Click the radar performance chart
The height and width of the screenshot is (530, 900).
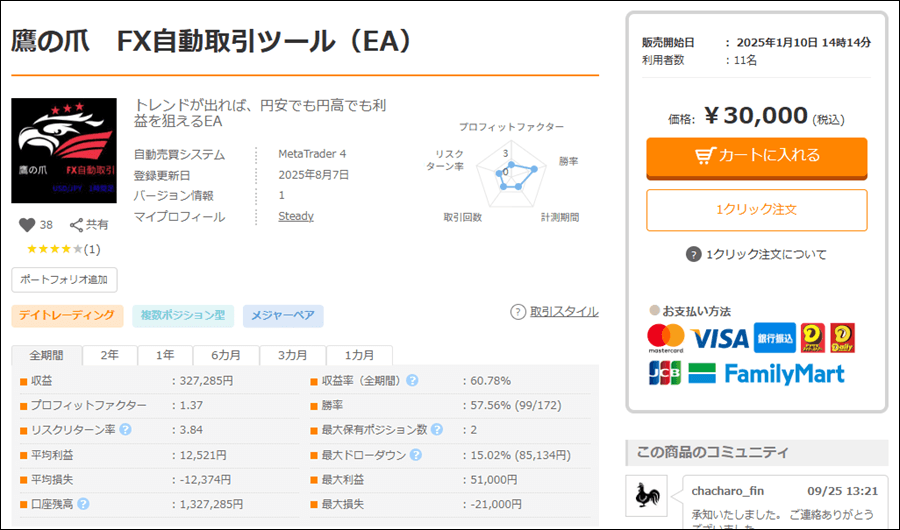[511, 175]
